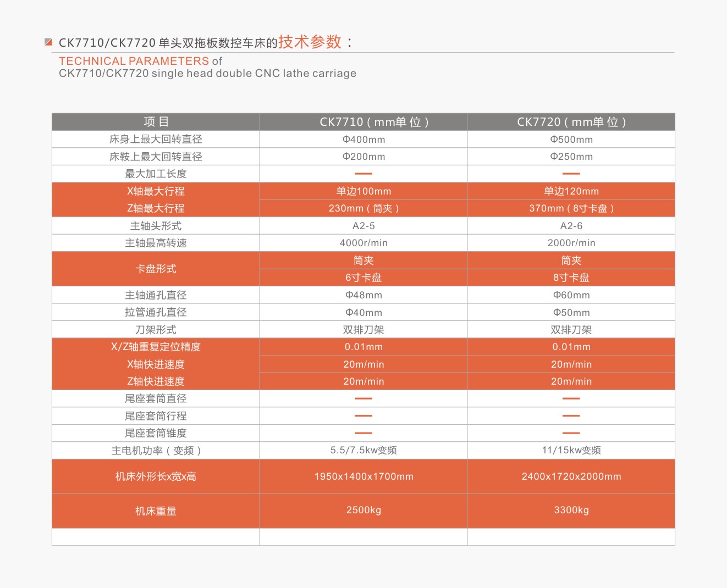
Task: Click the Φ250mm cell
Action: tap(571, 157)
